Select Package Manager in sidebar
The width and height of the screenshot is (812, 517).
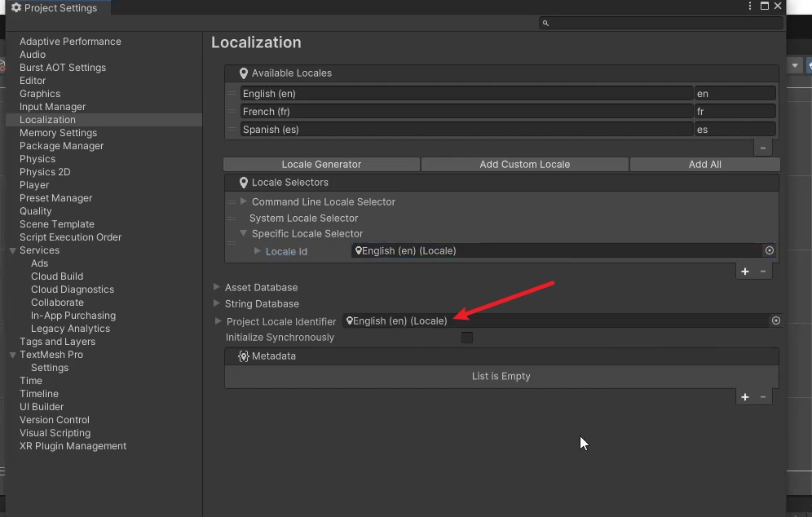click(x=62, y=146)
